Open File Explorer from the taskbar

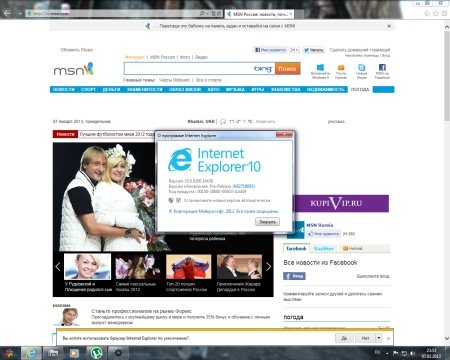click(53, 353)
